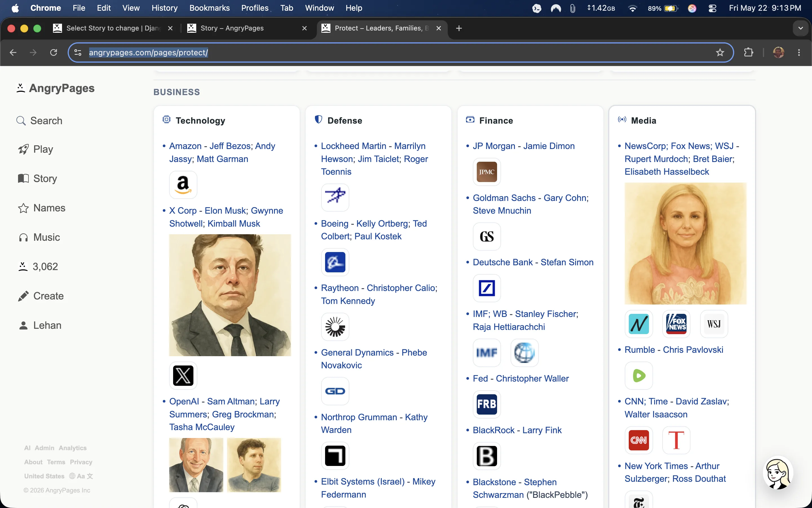The height and width of the screenshot is (508, 812).
Task: Change language with the Aa 文 control
Action: 81,476
